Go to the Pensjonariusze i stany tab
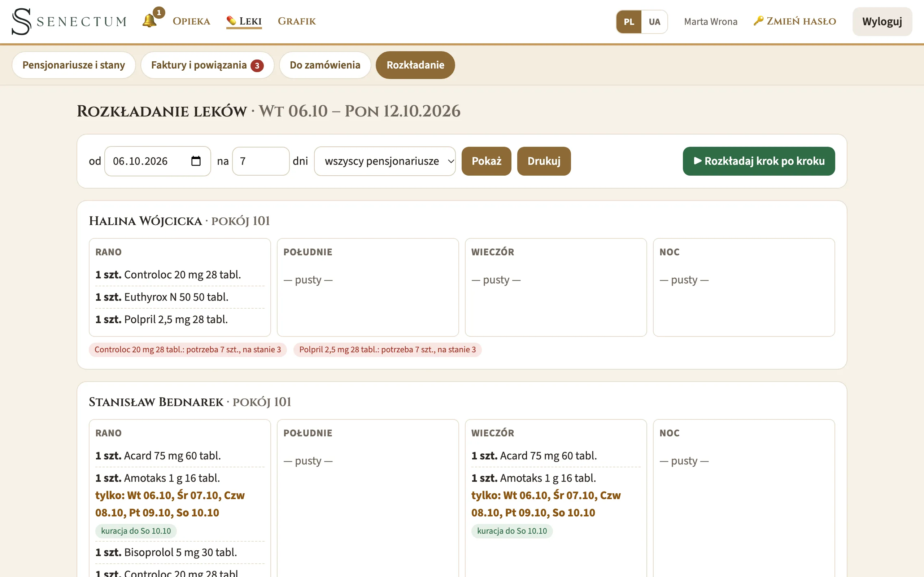Screen dimensions: 924x577 pyautogui.click(x=74, y=65)
